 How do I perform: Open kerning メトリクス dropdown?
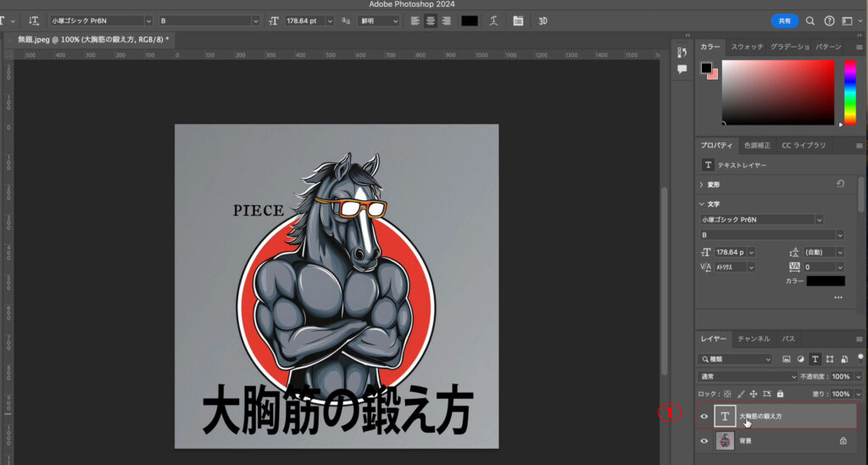coord(751,267)
